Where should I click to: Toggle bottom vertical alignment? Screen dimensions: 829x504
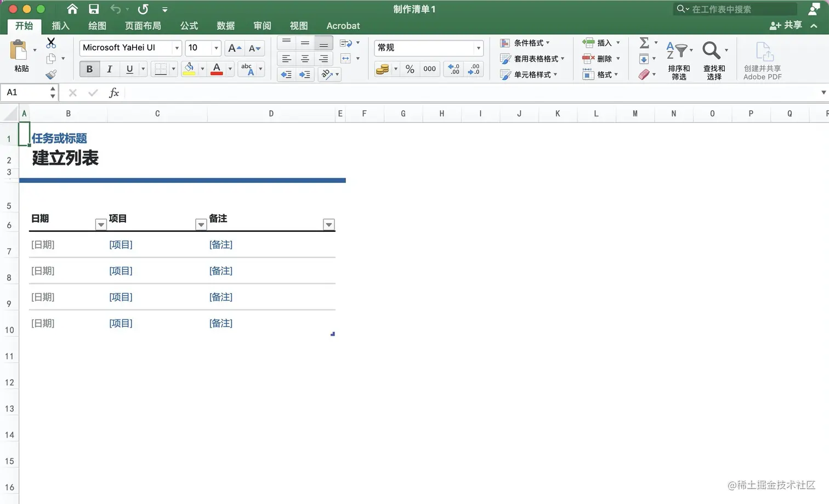click(323, 42)
